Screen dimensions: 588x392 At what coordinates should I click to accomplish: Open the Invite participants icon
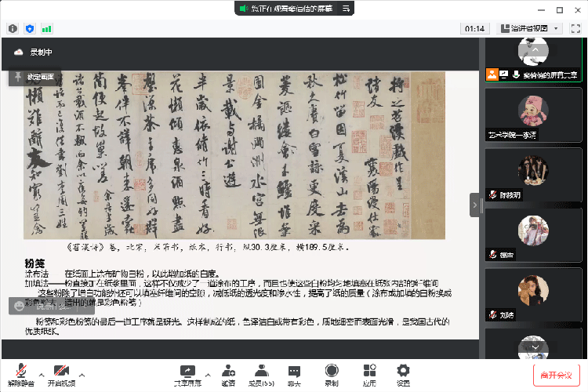[227, 373]
